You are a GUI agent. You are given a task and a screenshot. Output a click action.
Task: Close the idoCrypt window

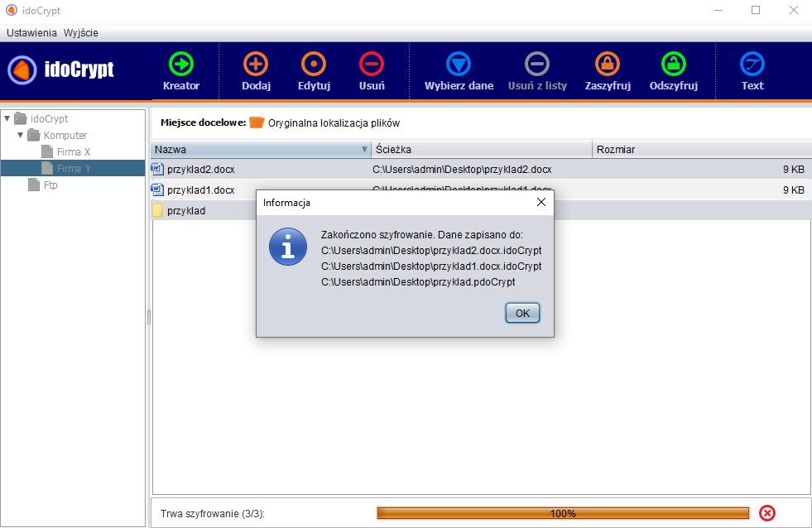tap(793, 11)
